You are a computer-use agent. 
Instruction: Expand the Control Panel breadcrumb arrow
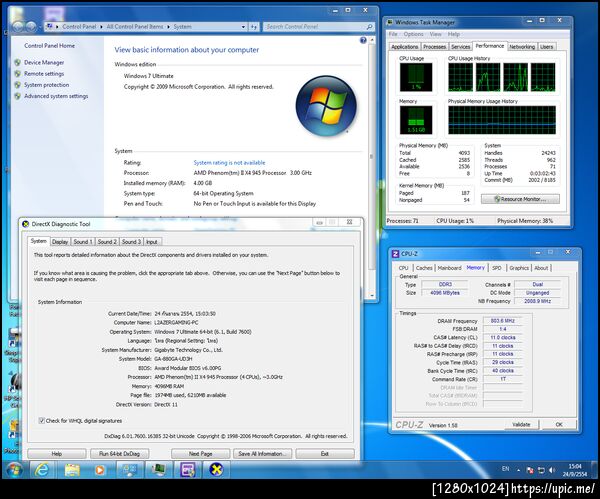(102, 27)
